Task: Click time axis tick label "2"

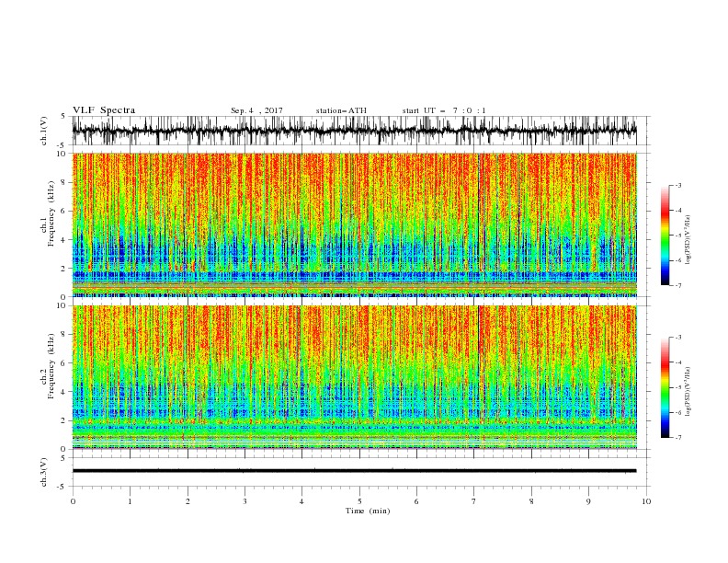Action: pyautogui.click(x=188, y=501)
